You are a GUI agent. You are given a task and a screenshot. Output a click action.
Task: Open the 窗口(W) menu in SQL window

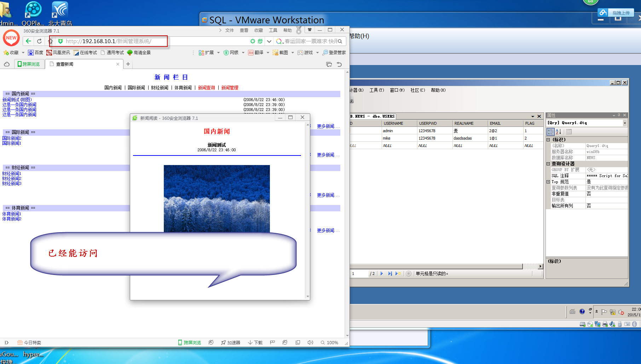point(397,90)
